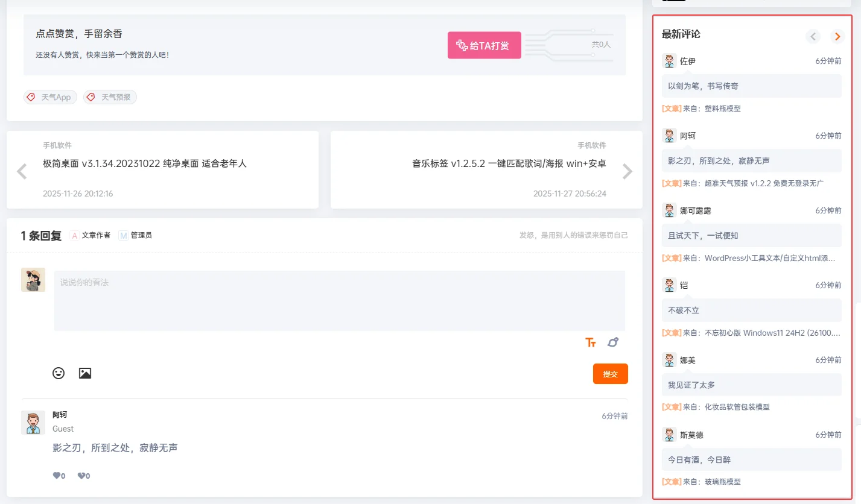Image resolution: width=861 pixels, height=504 pixels.
Task: Submit the comment with 提交 button
Action: (x=610, y=374)
